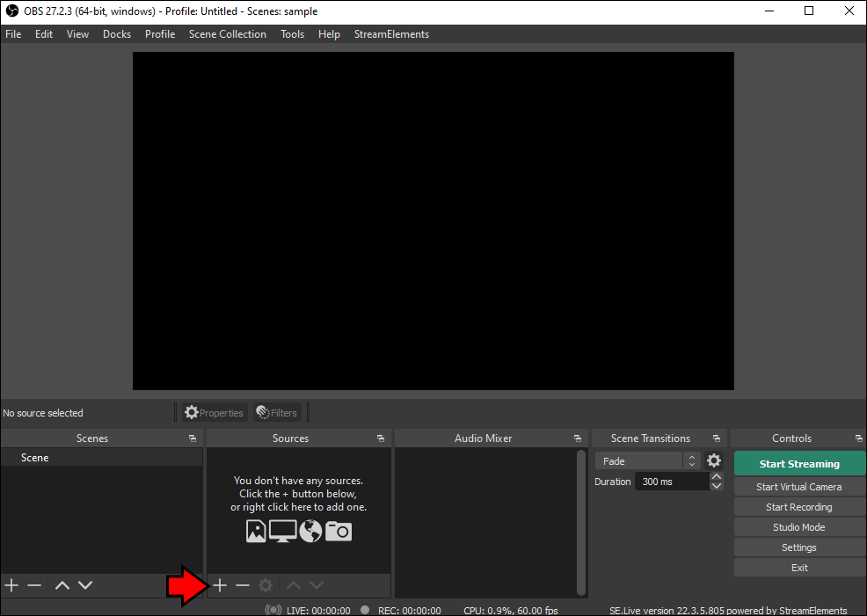Open the Properties button for sources
This screenshot has width=867, height=616.
[214, 412]
